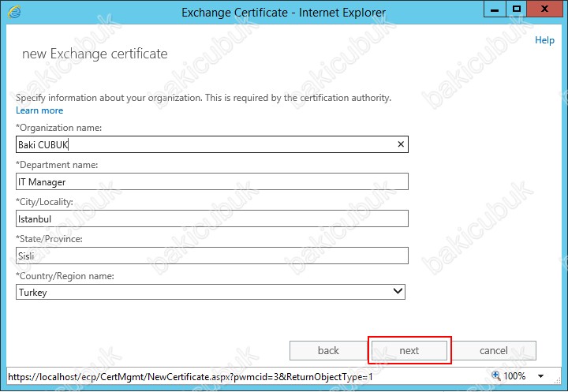Screen dimensions: 568x392
Task: Cancel the certificate wizard
Action: point(494,350)
